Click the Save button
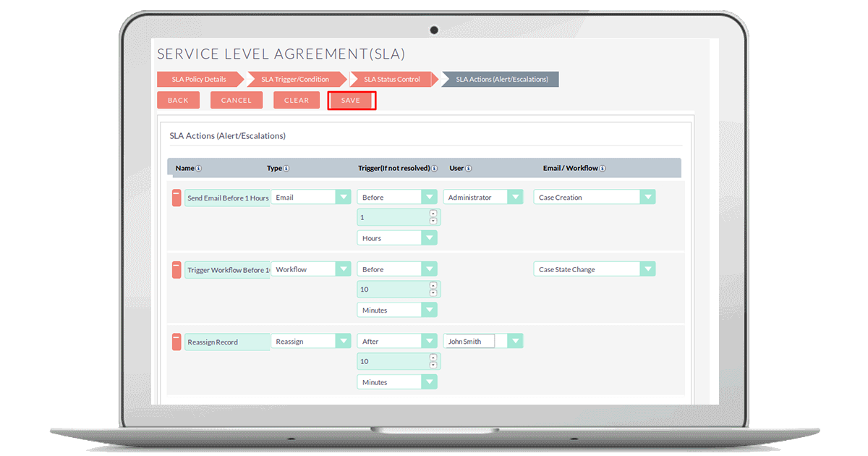 (x=351, y=101)
